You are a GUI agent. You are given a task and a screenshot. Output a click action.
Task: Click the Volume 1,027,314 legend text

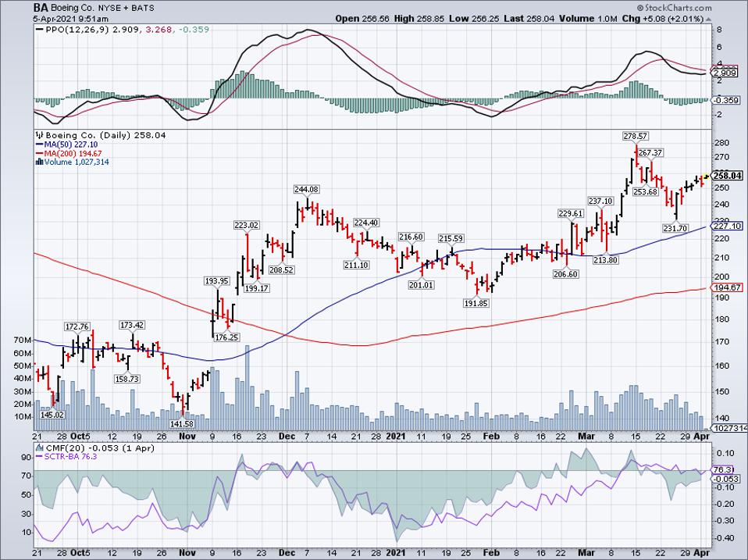[x=77, y=162]
